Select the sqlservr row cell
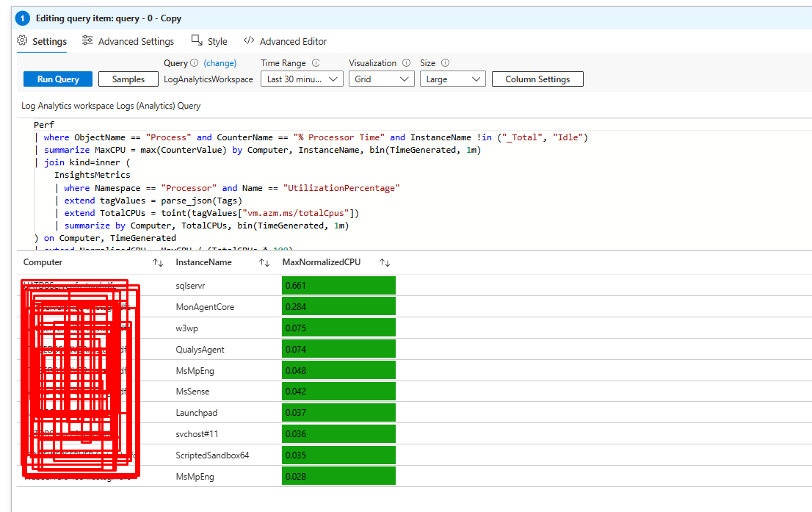This screenshot has height=512, width=812. click(x=191, y=286)
